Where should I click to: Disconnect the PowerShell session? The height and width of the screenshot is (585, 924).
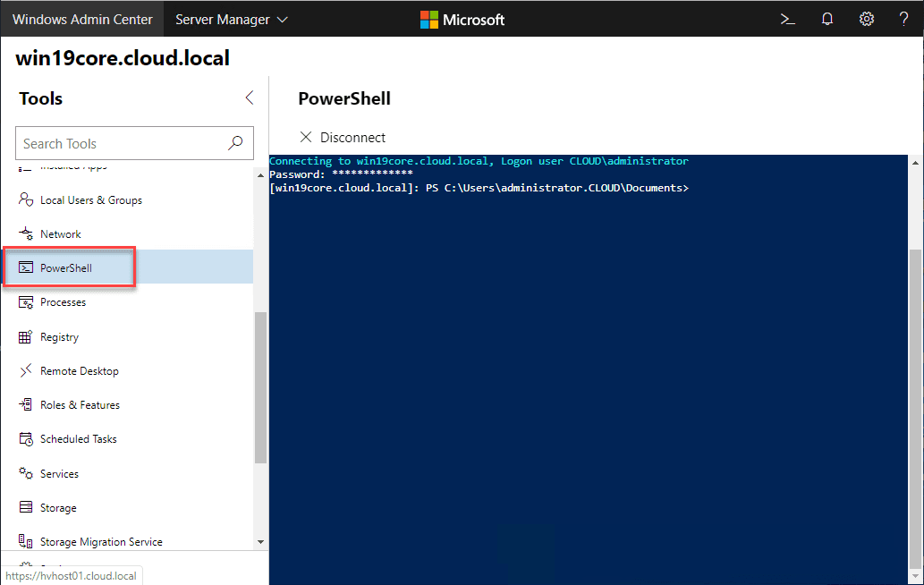click(343, 137)
